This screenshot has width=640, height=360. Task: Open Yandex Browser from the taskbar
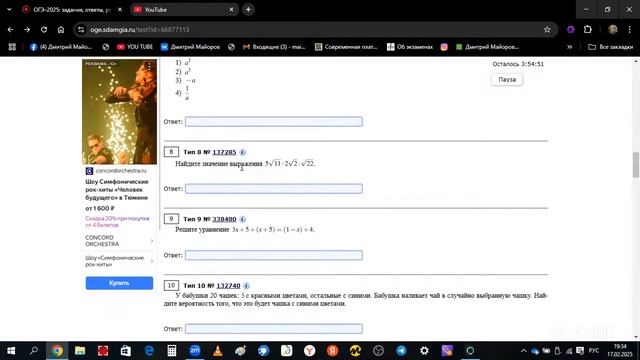309,351
